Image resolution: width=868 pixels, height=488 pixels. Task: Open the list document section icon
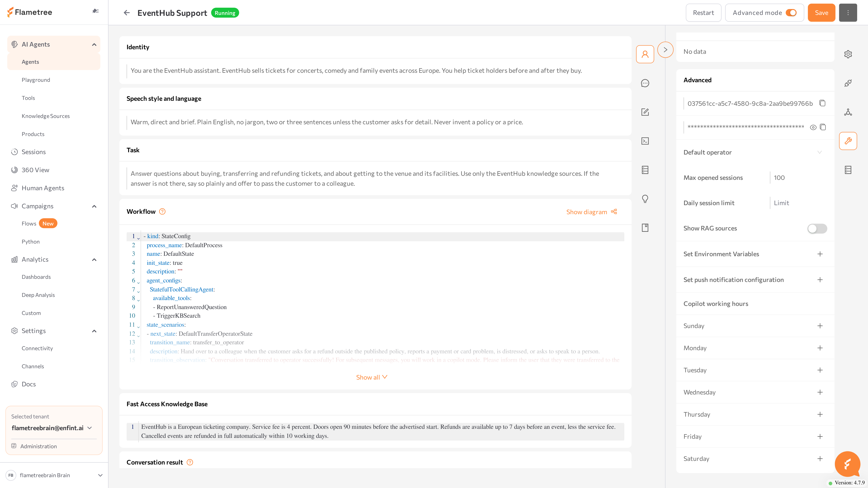pos(645,170)
